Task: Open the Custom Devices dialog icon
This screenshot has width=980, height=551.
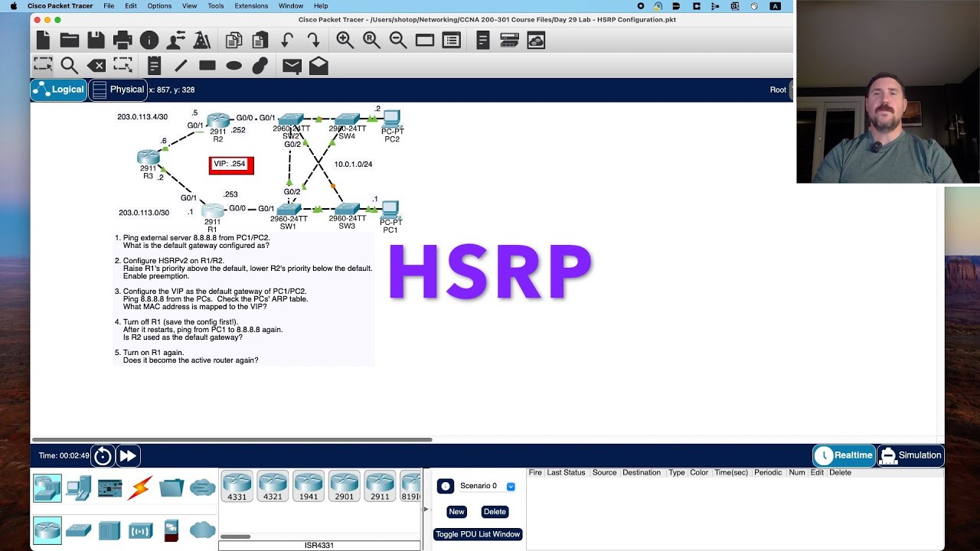Action: pos(452,41)
